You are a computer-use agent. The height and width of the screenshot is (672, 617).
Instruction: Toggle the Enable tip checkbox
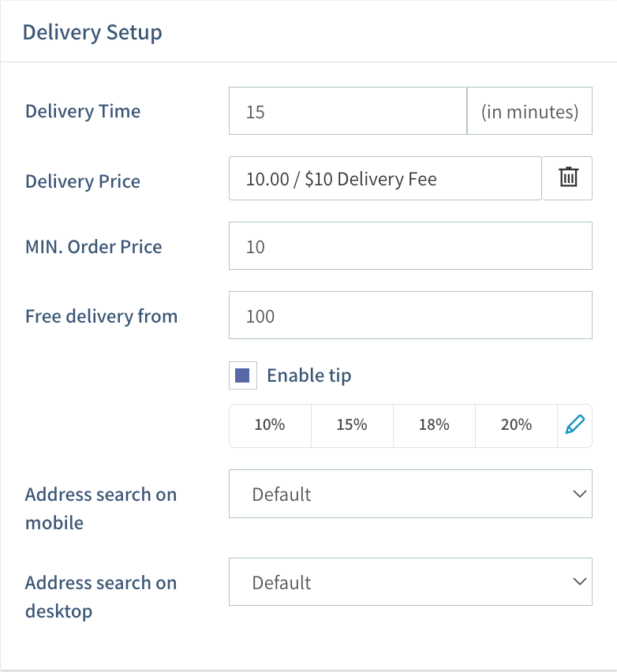[x=242, y=375]
